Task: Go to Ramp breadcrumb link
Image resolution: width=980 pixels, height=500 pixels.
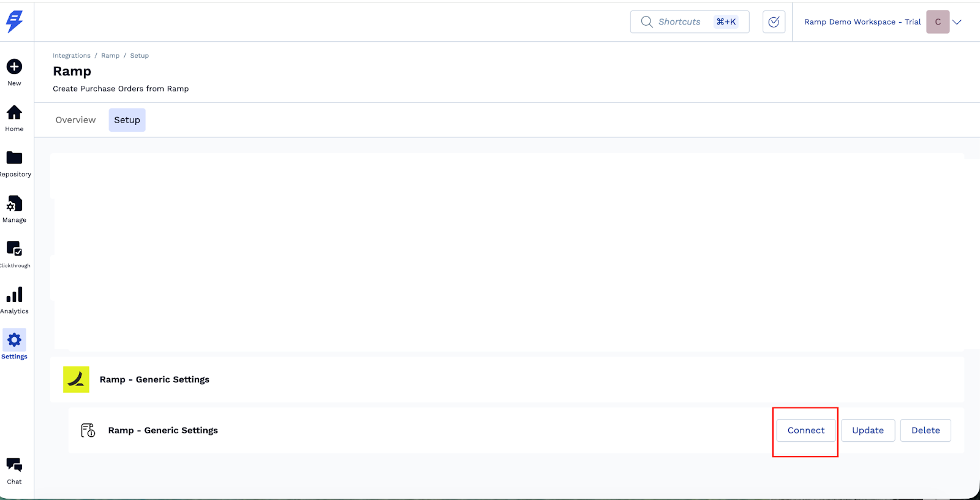Action: point(110,56)
